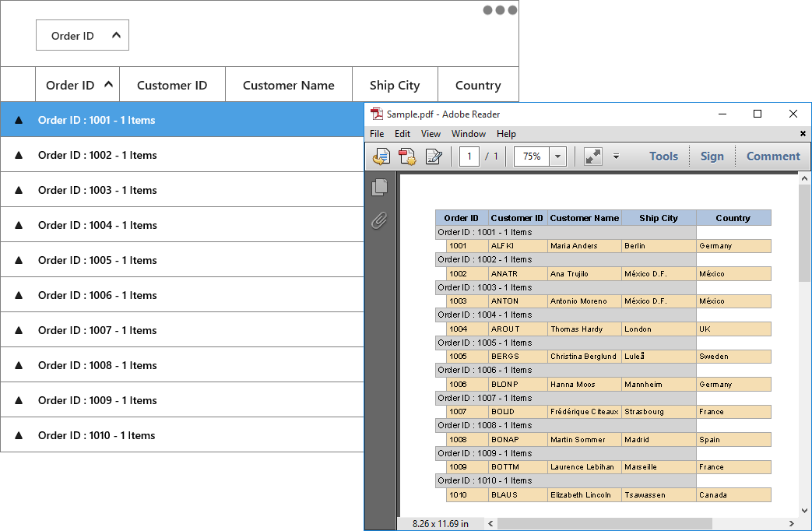Click the PDF Customer Name header cell
The height and width of the screenshot is (531, 812).
click(584, 218)
